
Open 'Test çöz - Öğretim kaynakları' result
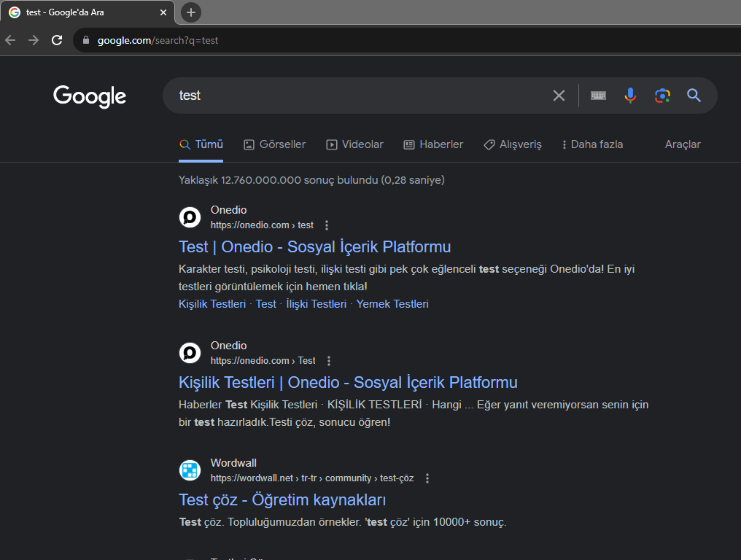[x=282, y=500]
